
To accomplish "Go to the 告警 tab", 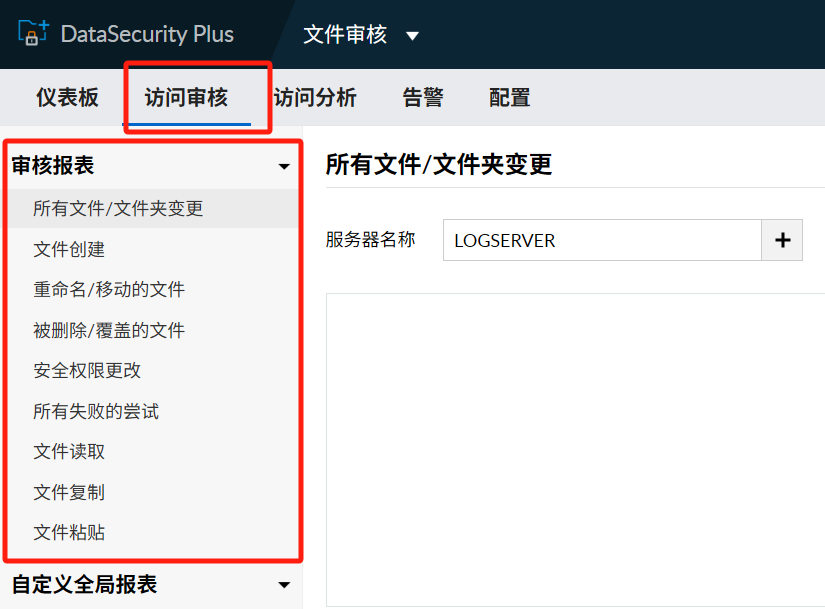I will [x=422, y=97].
